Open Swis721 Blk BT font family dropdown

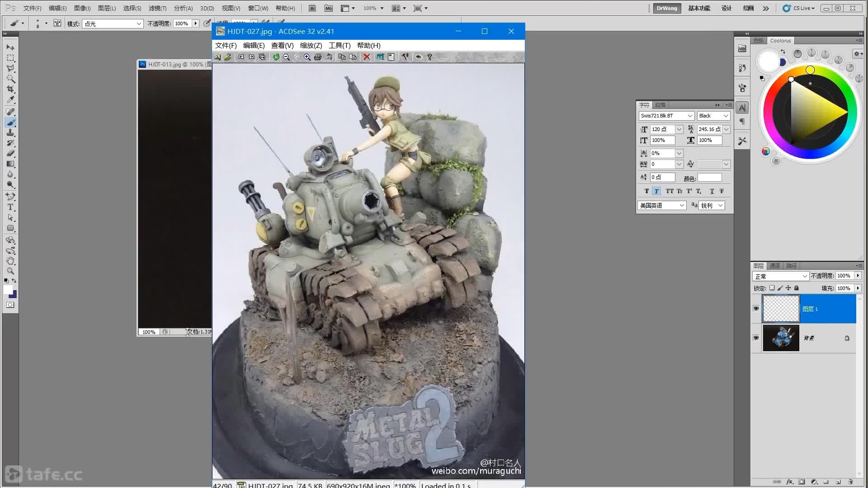point(690,116)
